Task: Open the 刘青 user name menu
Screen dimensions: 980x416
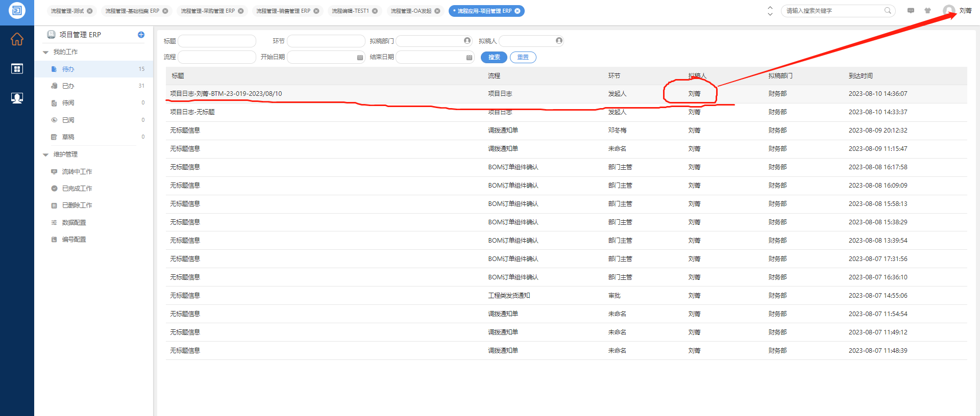Action: [965, 11]
